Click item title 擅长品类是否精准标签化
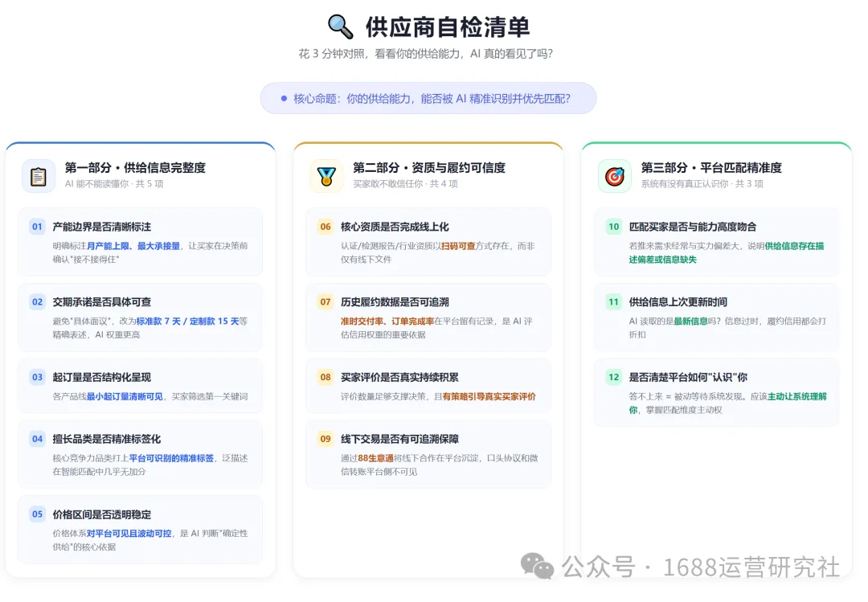The height and width of the screenshot is (602, 868). [107, 439]
